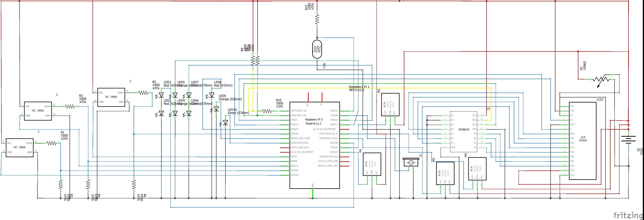Click the 'GPIO3 SCL1 I2C' pin label
The height and width of the screenshot is (220, 644).
[x=298, y=115]
